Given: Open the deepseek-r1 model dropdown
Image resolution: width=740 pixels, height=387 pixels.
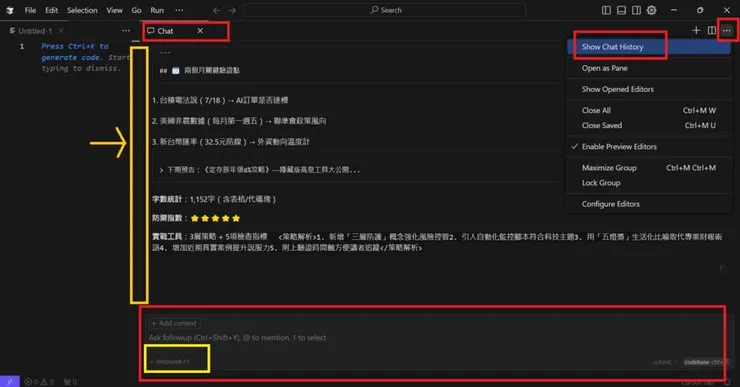Looking at the screenshot, I should [x=170, y=362].
